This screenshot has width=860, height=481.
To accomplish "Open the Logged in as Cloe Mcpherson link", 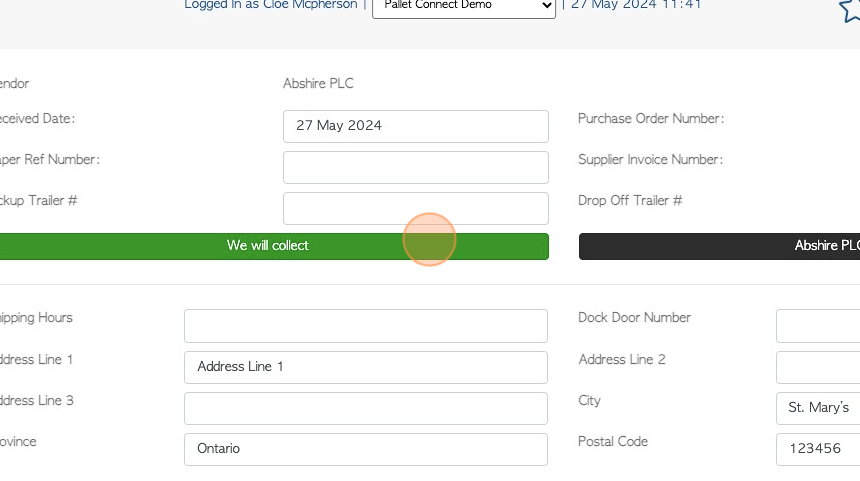I will (x=270, y=5).
